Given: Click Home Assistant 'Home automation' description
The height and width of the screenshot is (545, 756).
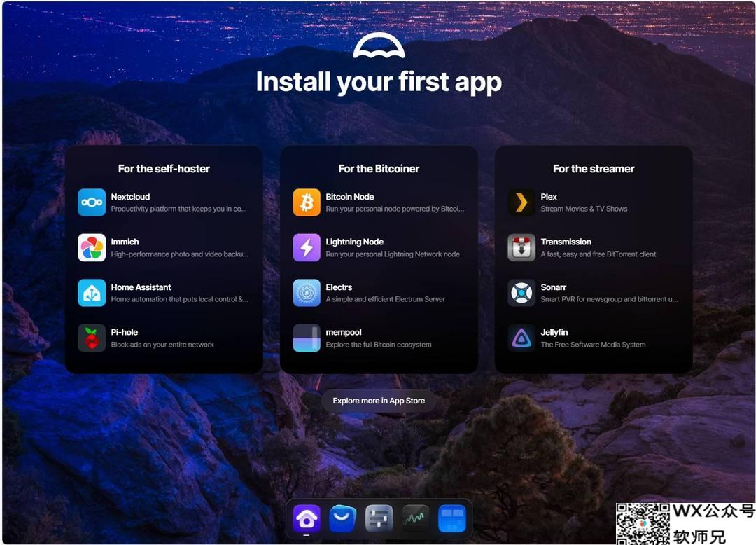Looking at the screenshot, I should click(x=180, y=299).
